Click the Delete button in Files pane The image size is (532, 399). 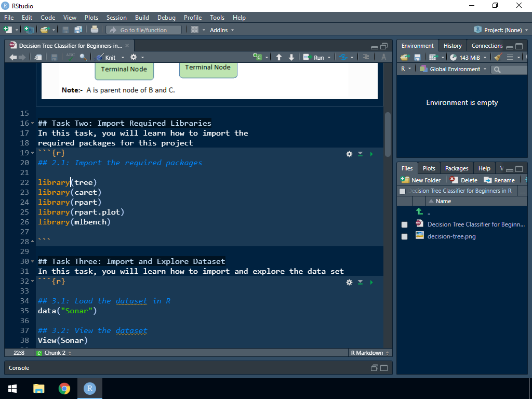click(x=463, y=180)
